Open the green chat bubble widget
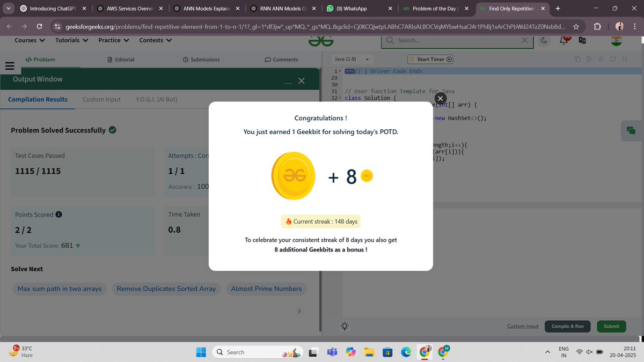Image resolution: width=644 pixels, height=362 pixels. tap(631, 131)
